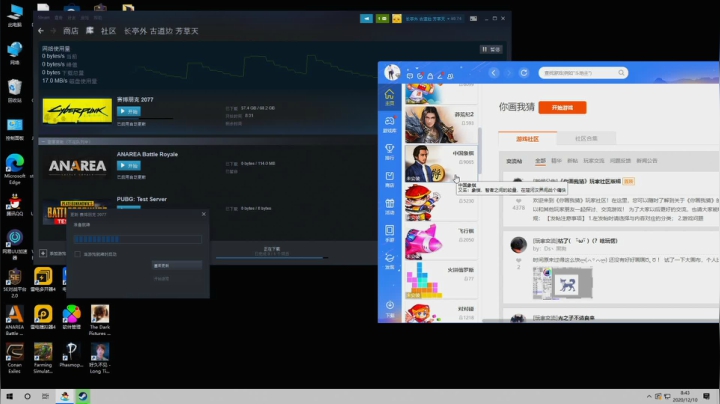The image size is (720, 404).
Task: Go back in game platform browser
Action: 494,73
